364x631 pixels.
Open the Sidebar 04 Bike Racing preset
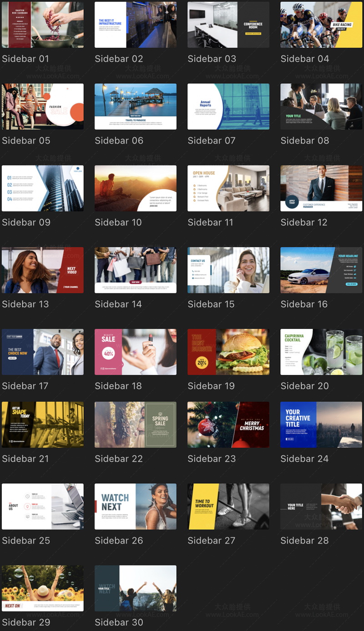321,25
